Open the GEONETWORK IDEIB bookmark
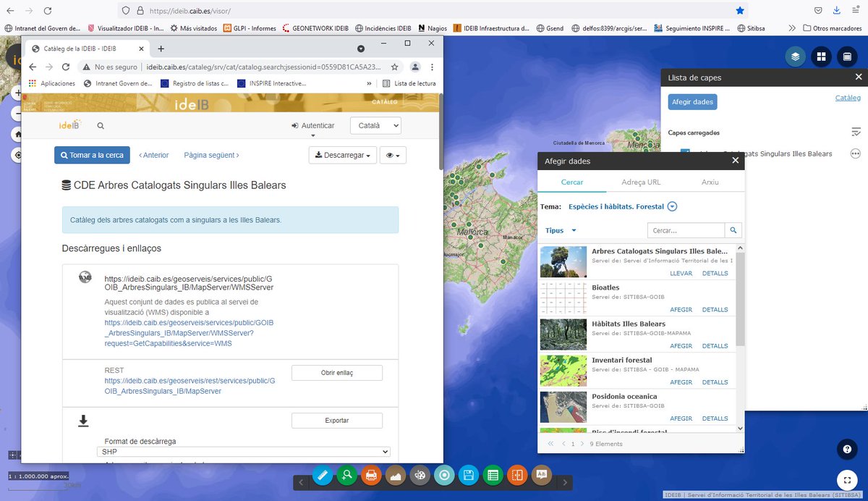 click(315, 28)
